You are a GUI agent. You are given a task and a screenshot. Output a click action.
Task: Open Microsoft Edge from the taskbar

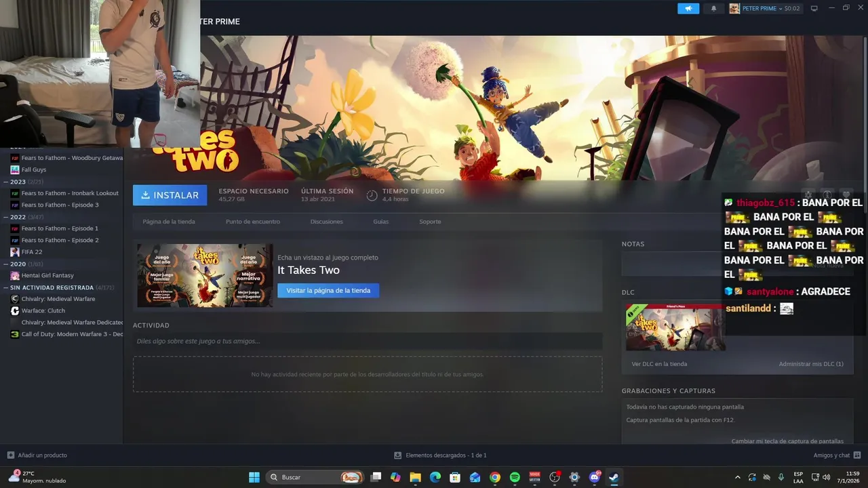pos(435,477)
